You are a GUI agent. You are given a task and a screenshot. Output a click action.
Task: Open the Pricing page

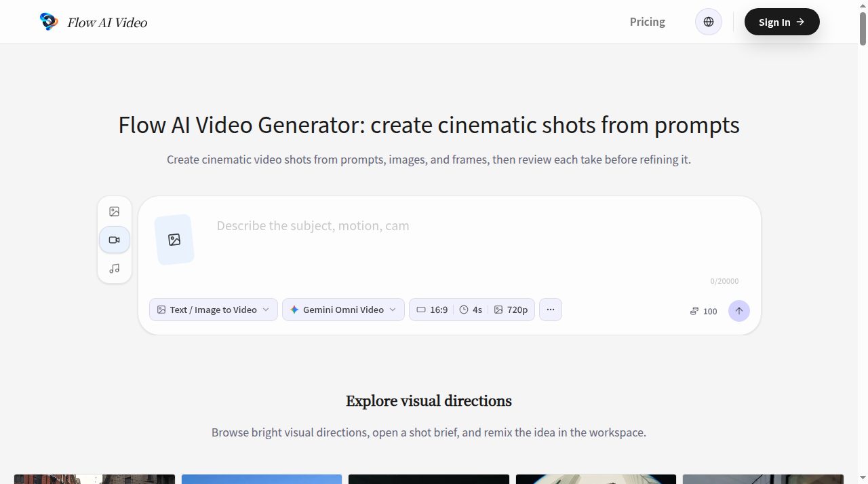[x=648, y=22]
